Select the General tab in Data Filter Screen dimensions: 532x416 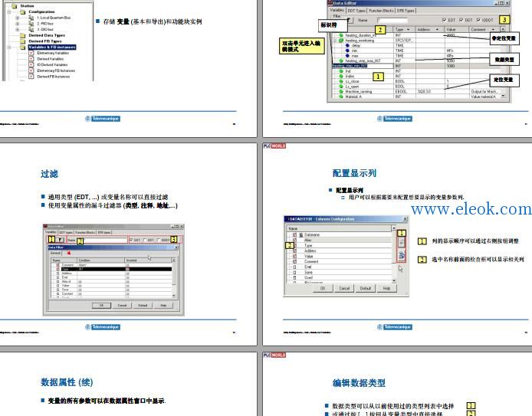click(x=55, y=253)
